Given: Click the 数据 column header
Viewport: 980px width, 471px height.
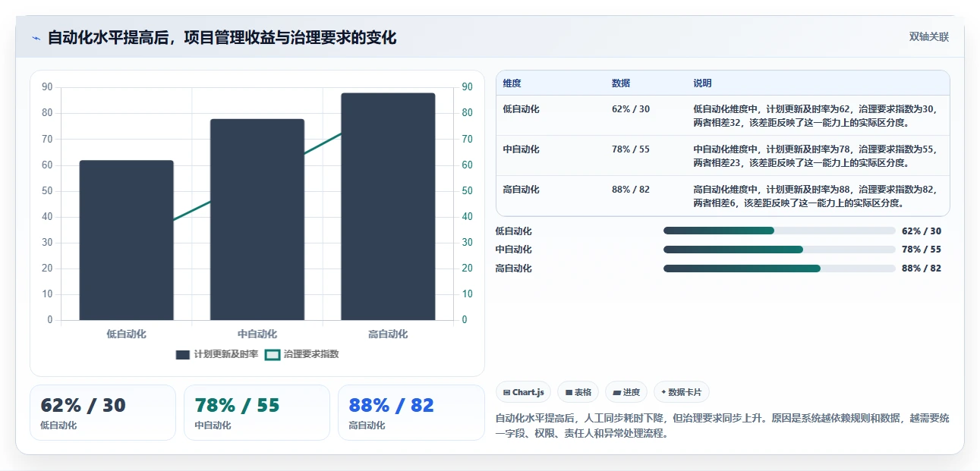Looking at the screenshot, I should click(621, 83).
